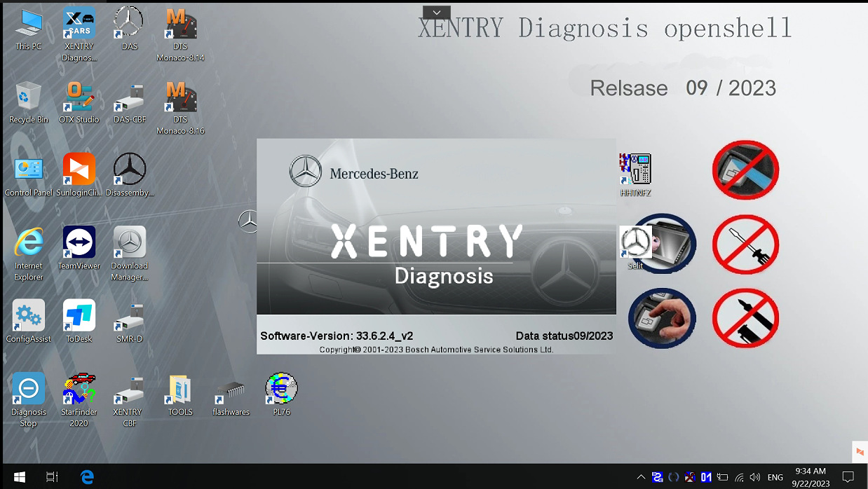Image resolution: width=868 pixels, height=489 pixels.
Task: Open the system volume slider
Action: 755,477
